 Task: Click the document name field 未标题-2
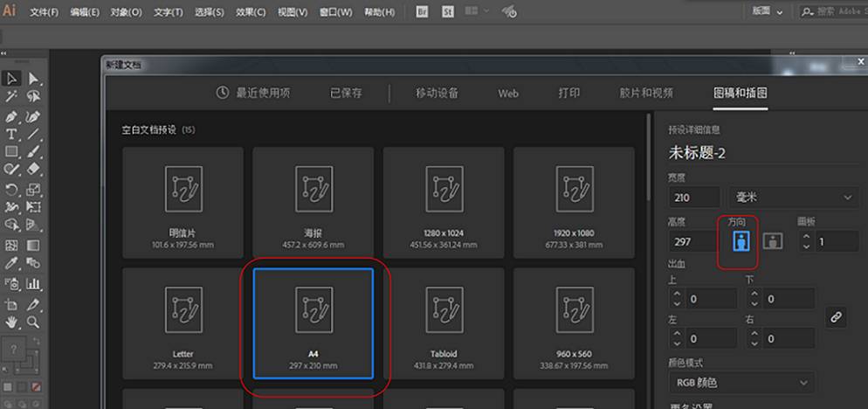coord(764,154)
